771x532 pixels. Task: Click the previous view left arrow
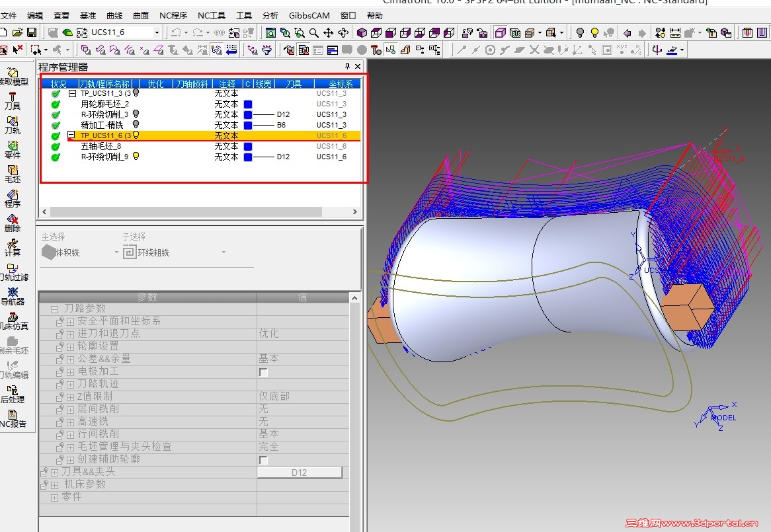coord(627,33)
